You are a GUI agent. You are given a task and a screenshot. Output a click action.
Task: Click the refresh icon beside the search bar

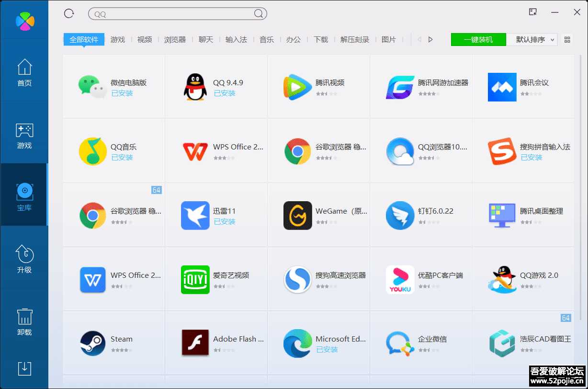coord(68,13)
